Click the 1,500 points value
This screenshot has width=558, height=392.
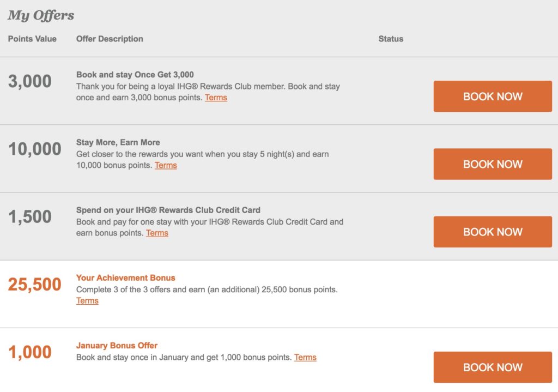[x=30, y=216]
